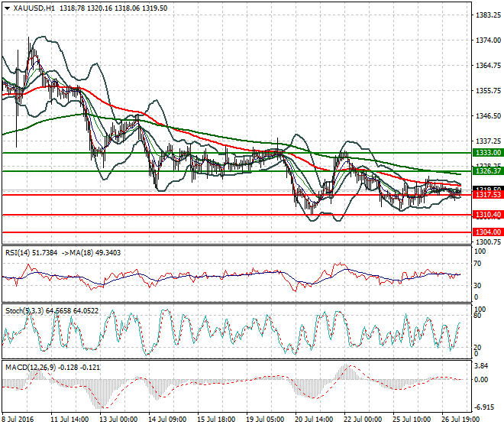Click the 22 Jul 00:00 time label
Viewport: 504px width, 428px height.
click(363, 420)
